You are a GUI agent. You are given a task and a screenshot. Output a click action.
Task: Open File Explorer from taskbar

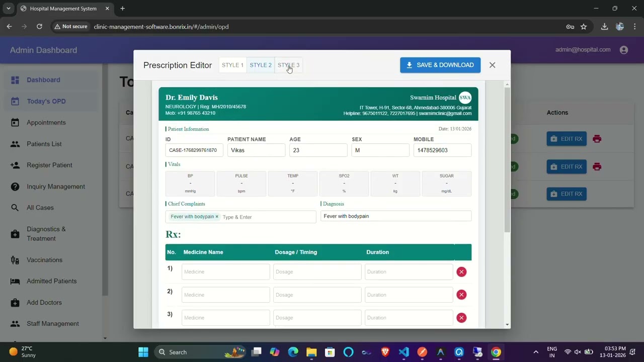point(311,352)
